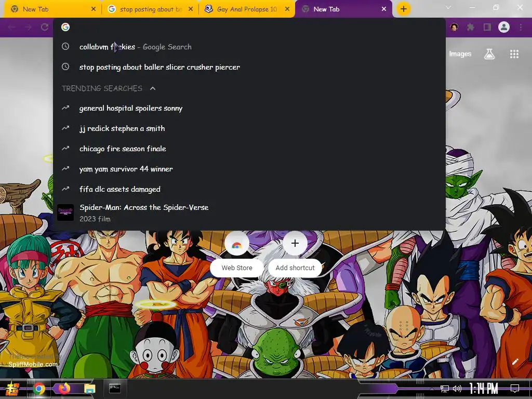Open Chrome three-dot menu
This screenshot has height=399, width=532.
coord(521,27)
